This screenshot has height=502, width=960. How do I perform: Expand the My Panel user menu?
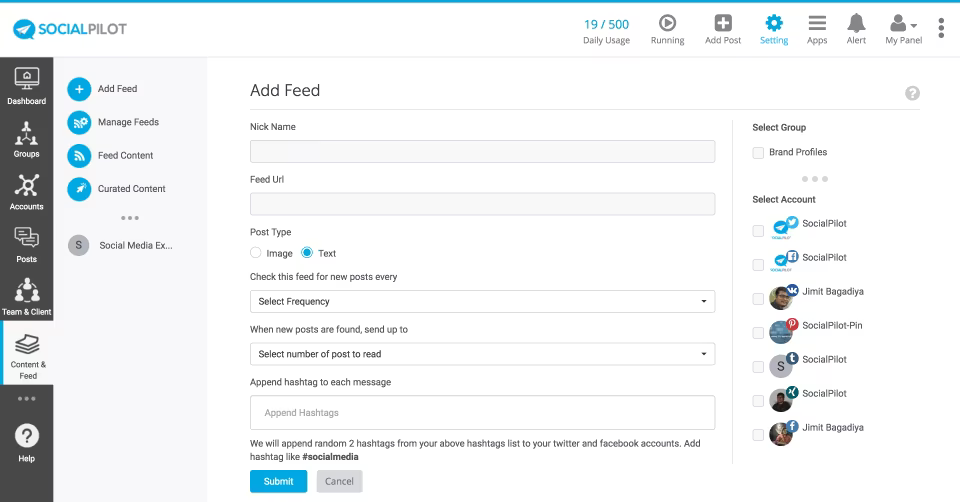(x=903, y=29)
